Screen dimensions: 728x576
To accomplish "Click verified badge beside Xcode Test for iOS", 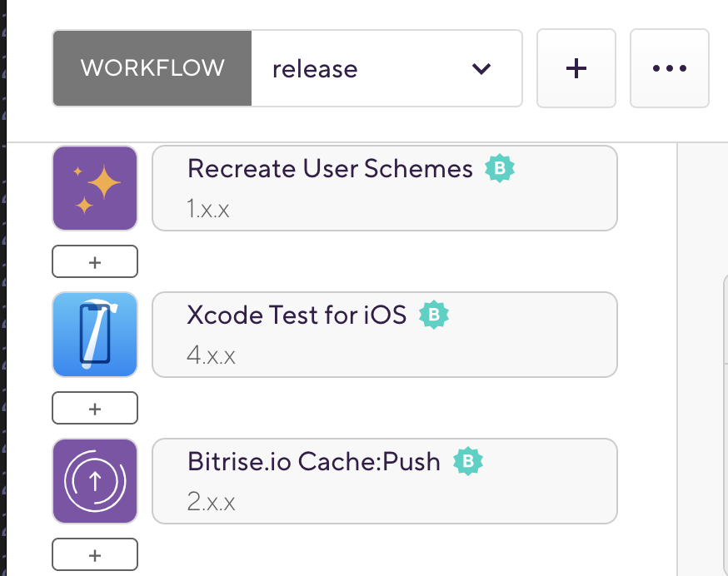I will (434, 315).
